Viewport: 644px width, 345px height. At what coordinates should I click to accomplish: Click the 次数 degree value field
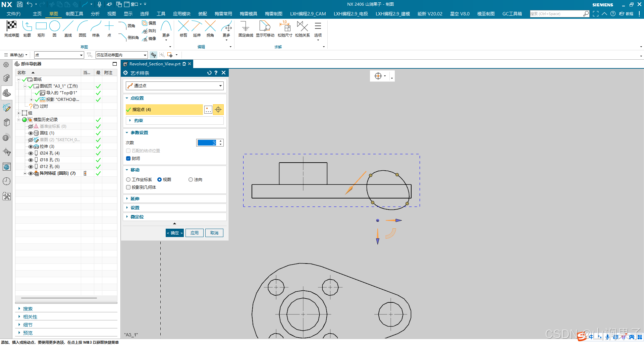pyautogui.click(x=207, y=143)
